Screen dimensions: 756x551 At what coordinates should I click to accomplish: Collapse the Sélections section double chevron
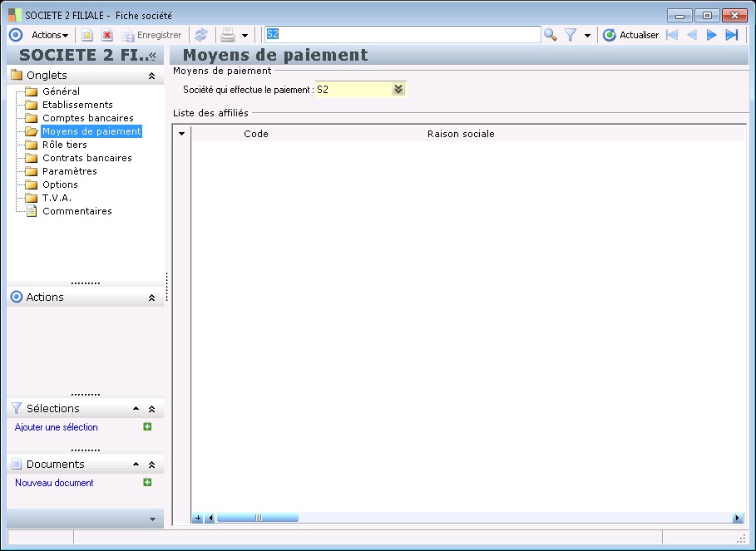point(151,409)
